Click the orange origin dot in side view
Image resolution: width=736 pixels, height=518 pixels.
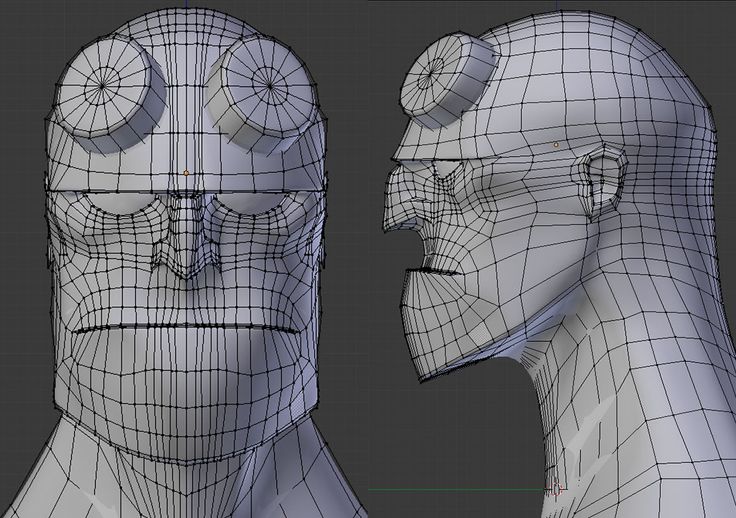[556, 145]
